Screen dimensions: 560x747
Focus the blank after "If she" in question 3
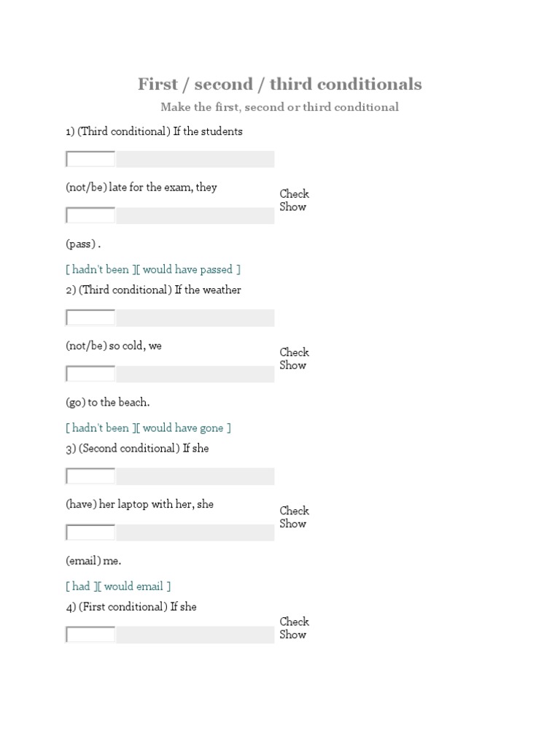pos(90,476)
